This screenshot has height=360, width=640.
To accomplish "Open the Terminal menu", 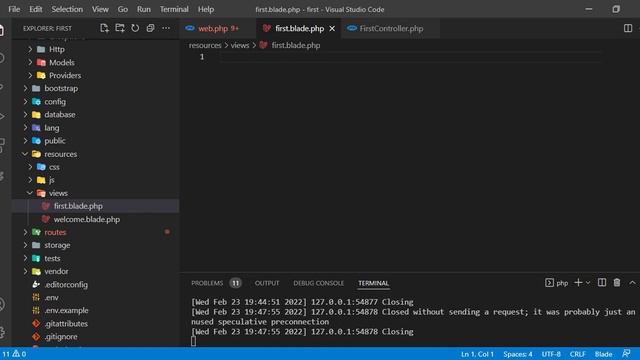I will 174,9.
